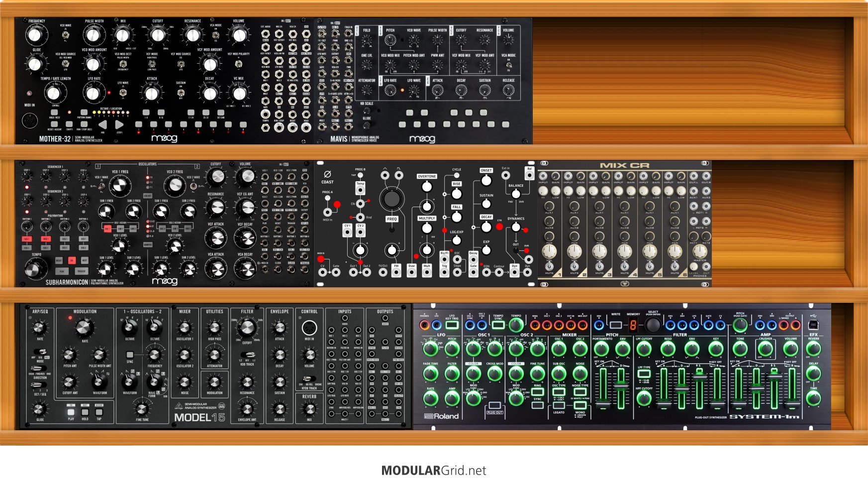Image resolution: width=868 pixels, height=481 pixels.
Task: Click the Mother-32 Run / Stop (Rec) button
Action: [84, 124]
